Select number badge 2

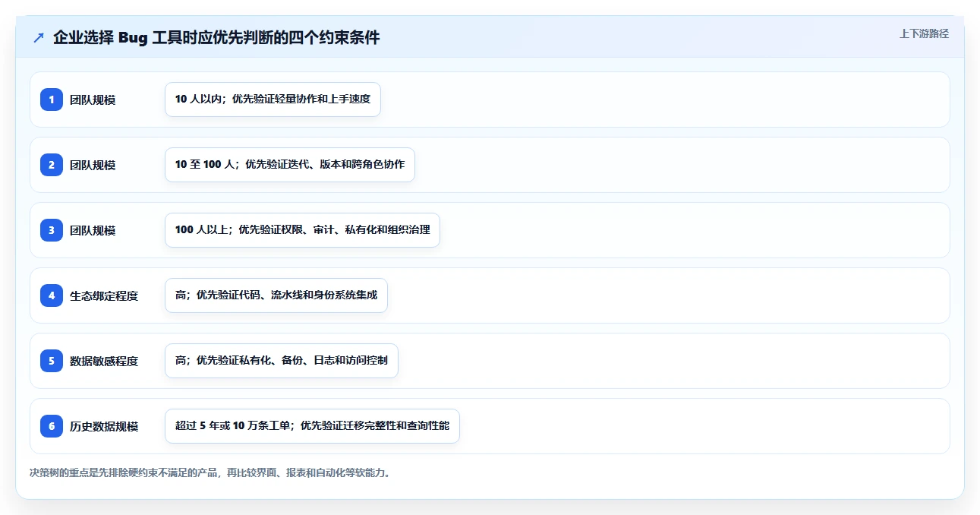click(x=52, y=165)
